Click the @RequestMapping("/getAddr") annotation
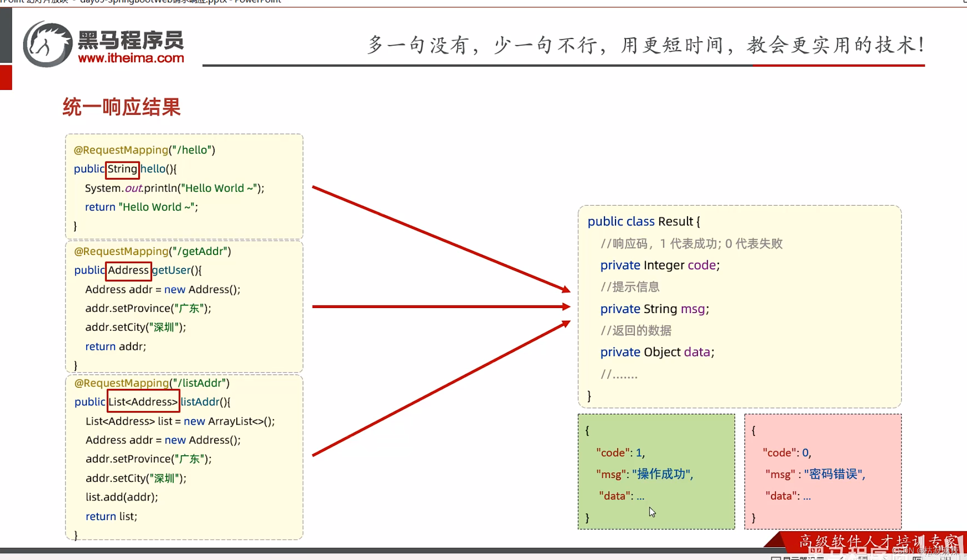Image resolution: width=967 pixels, height=560 pixels. (152, 251)
